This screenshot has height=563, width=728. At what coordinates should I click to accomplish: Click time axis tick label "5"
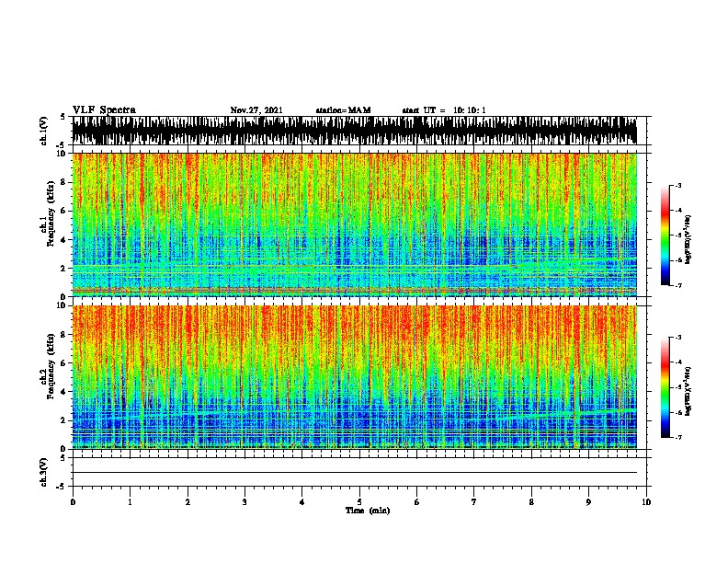coord(359,502)
